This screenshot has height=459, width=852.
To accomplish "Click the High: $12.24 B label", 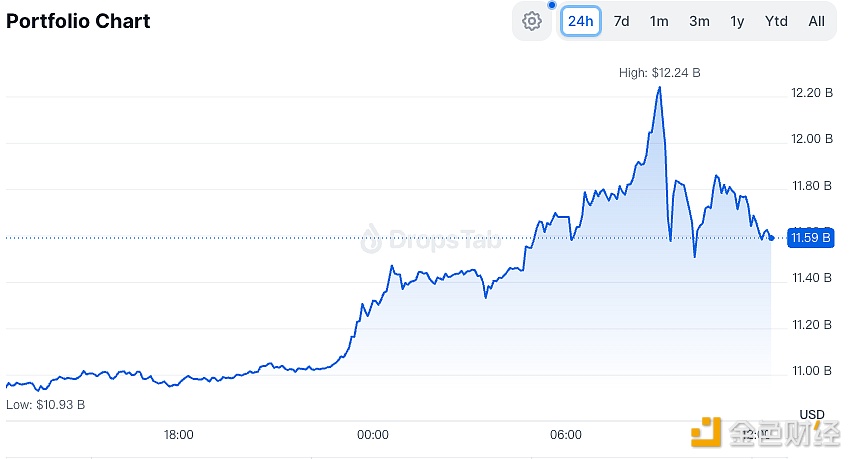I will tap(660, 72).
